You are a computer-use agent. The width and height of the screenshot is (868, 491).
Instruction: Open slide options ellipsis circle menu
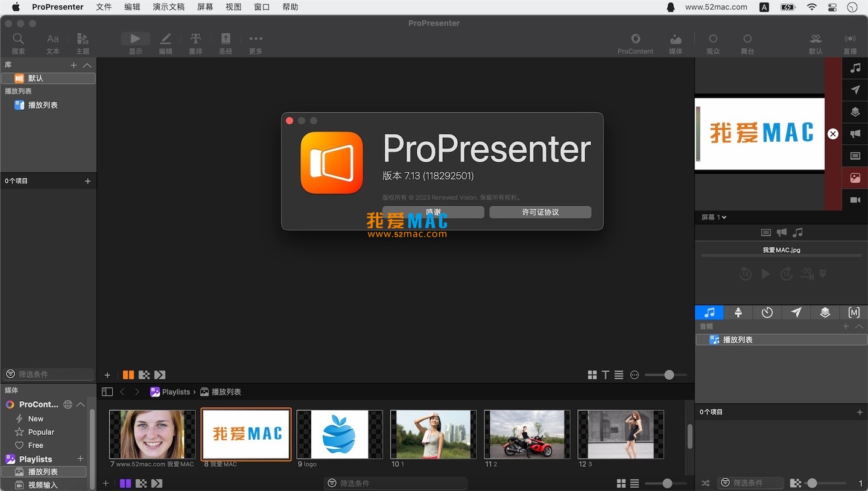pos(635,375)
